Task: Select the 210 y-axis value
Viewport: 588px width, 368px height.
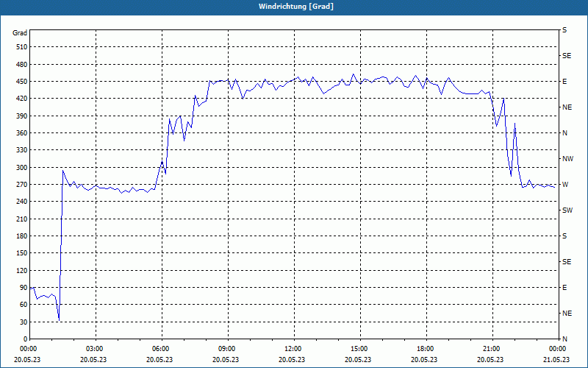Action: click(22, 219)
